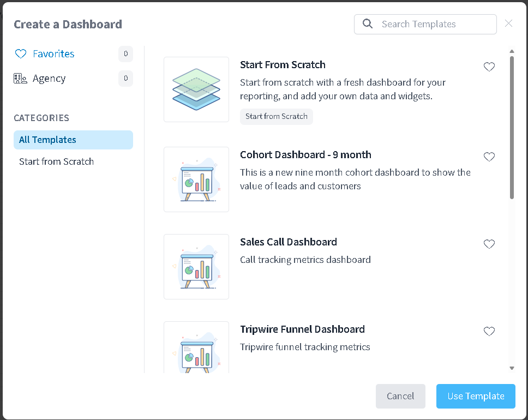Choose the Sales Call Dashboard thumbnail
The image size is (528, 420).
point(196,267)
